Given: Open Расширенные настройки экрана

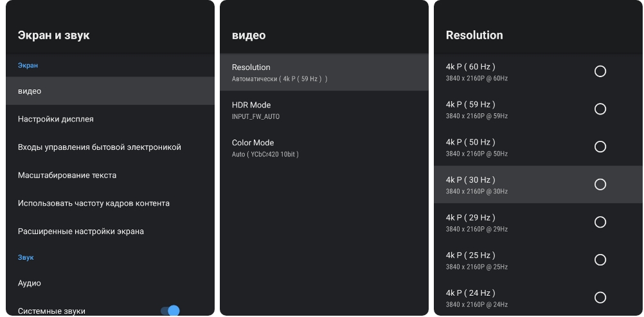Looking at the screenshot, I should point(110,231).
